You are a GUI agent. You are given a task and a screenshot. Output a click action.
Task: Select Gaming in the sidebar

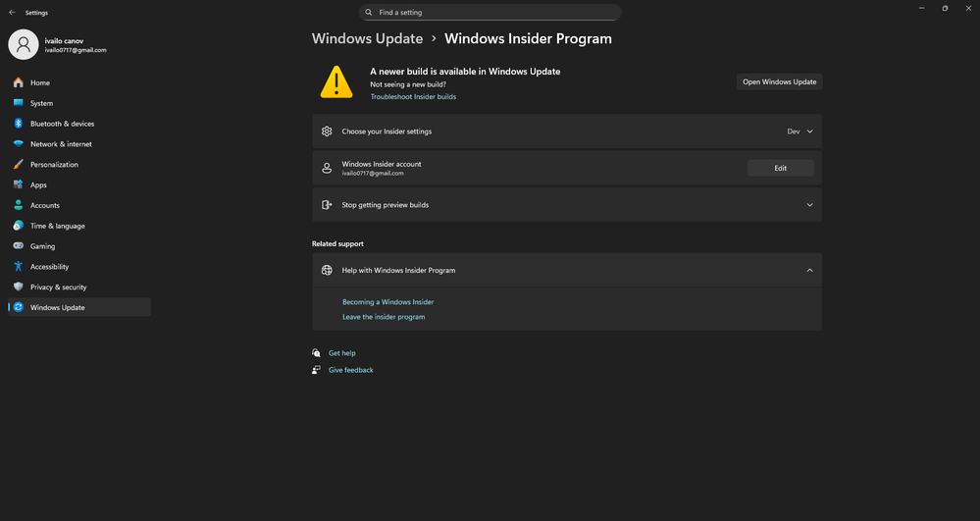[x=79, y=246]
